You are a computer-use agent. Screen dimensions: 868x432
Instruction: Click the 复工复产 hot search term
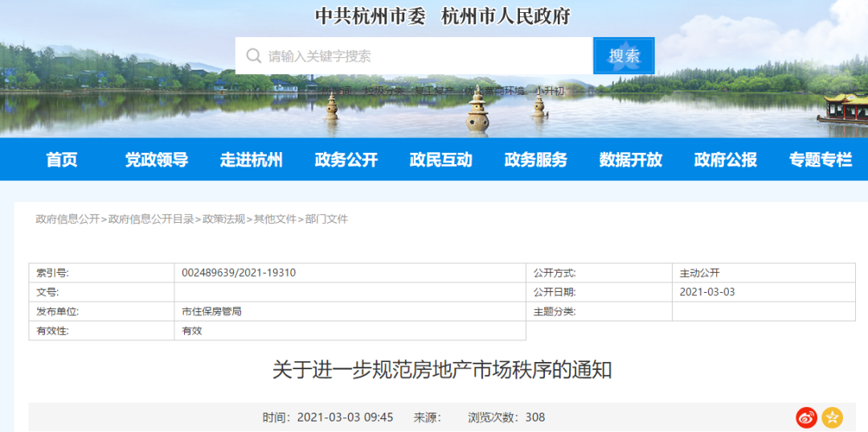[x=435, y=91]
